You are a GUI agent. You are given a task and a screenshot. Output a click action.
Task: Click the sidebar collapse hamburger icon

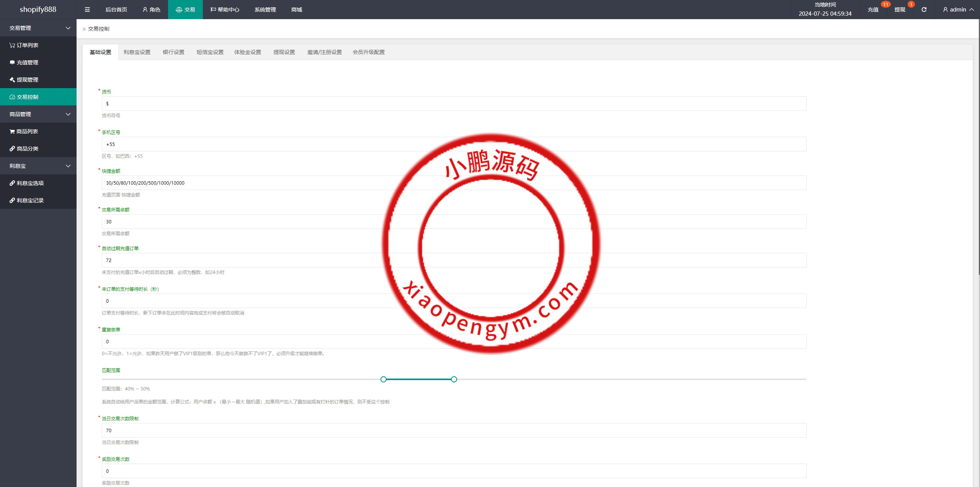87,10
